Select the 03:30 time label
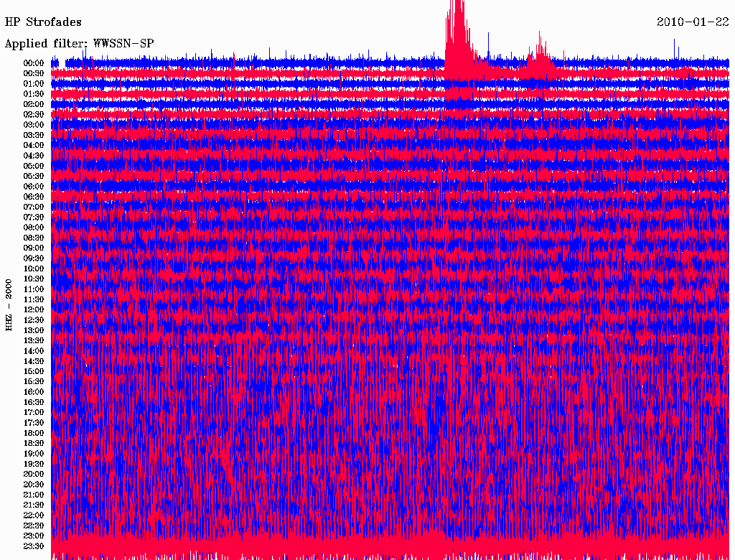Image resolution: width=735 pixels, height=560 pixels. click(34, 136)
